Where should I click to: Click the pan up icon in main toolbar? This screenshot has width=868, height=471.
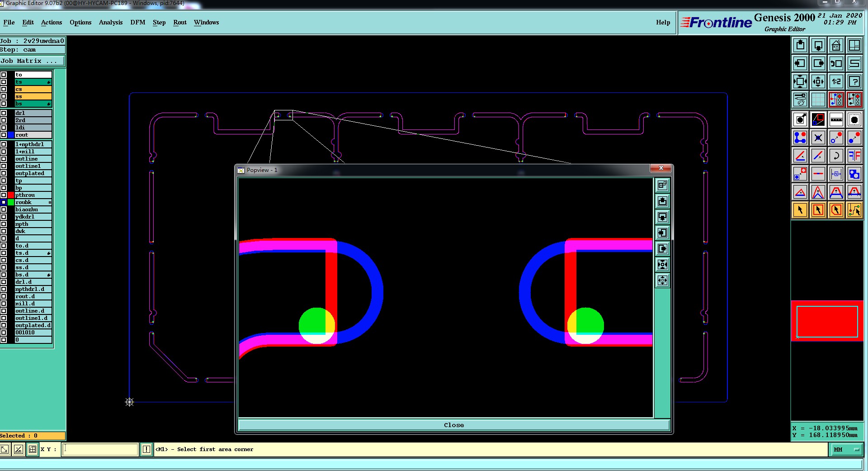coord(800,45)
